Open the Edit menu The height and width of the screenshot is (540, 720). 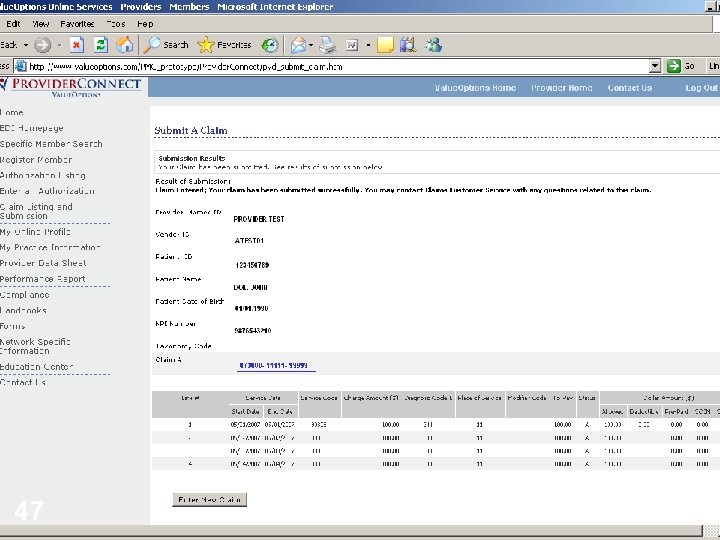(x=13, y=24)
